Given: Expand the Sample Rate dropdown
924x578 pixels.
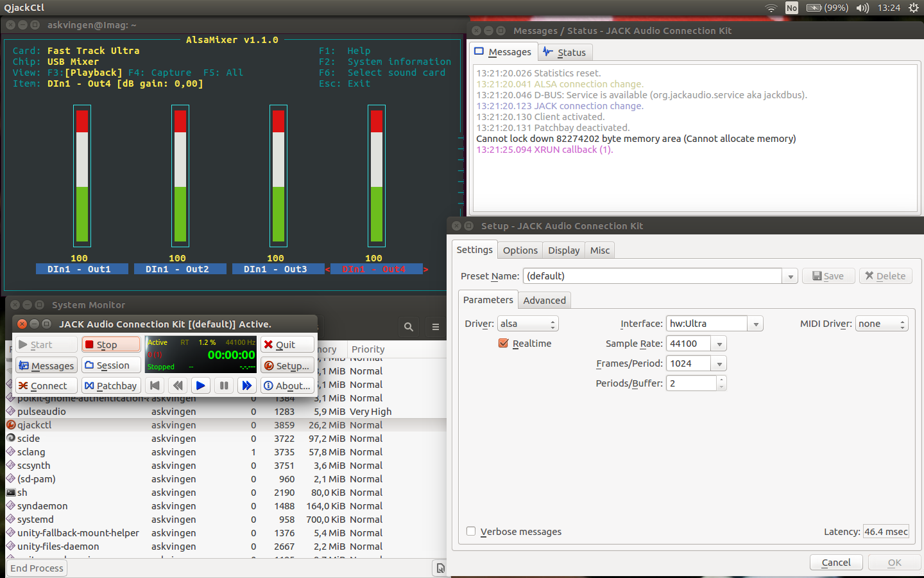Looking at the screenshot, I should pos(719,344).
